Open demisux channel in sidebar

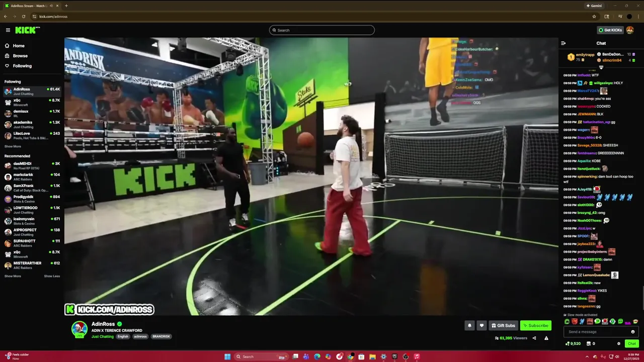pos(32,114)
